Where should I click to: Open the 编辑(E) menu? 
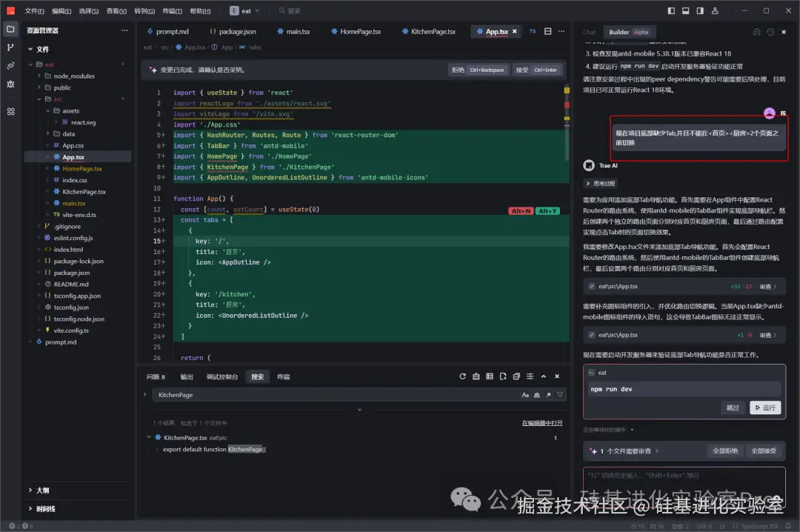click(61, 10)
